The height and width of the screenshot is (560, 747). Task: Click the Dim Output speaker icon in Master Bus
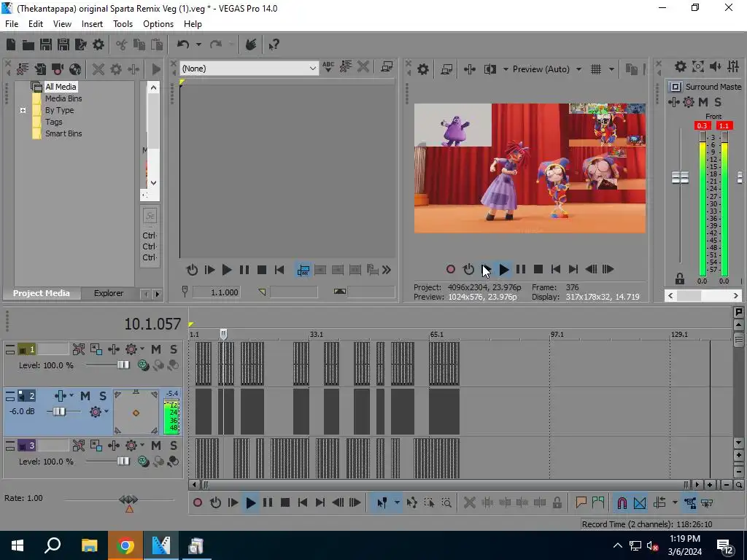click(x=716, y=66)
